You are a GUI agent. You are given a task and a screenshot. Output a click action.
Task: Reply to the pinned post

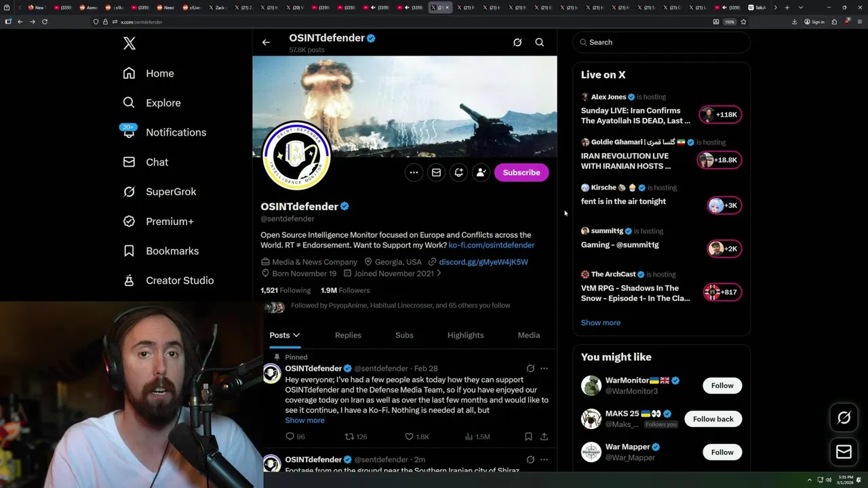[295, 437]
